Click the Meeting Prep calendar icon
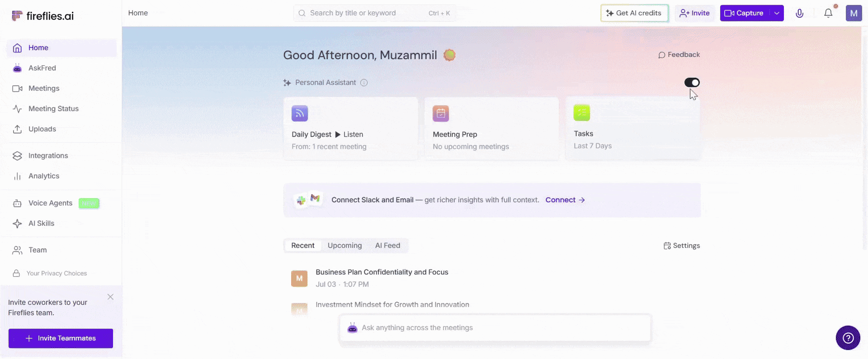 [441, 113]
